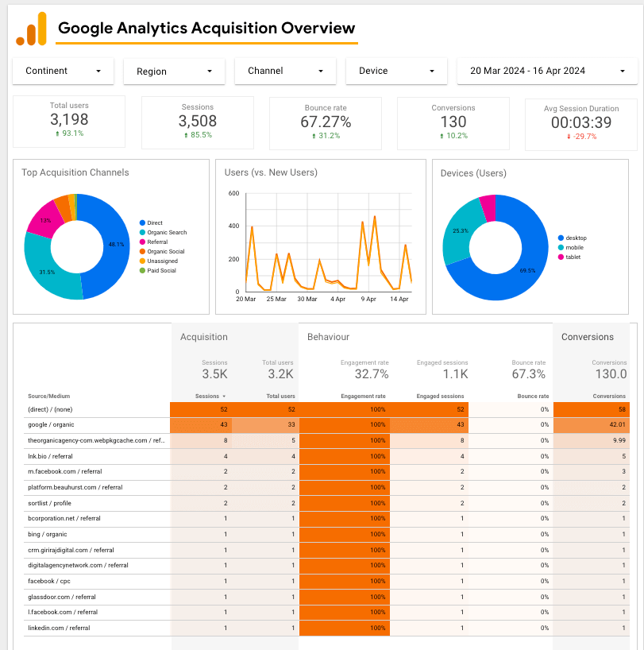Click the Bounce rate scorecard 67.27%
Image resolution: width=644 pixels, height=650 pixels.
pyautogui.click(x=326, y=123)
